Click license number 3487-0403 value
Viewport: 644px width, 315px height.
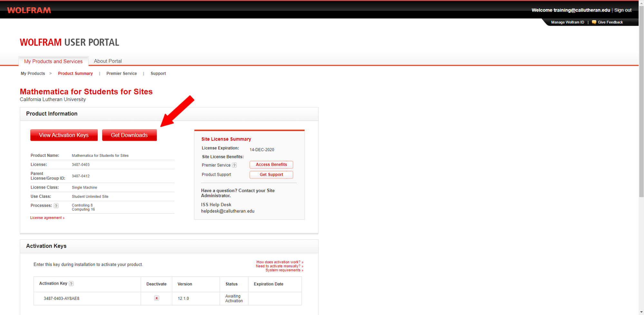click(80, 165)
